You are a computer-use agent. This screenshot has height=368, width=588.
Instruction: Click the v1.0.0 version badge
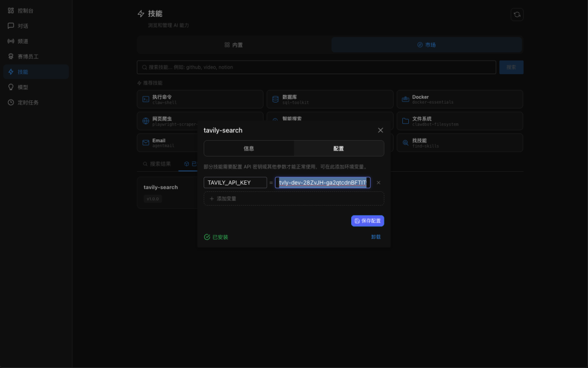pos(152,198)
